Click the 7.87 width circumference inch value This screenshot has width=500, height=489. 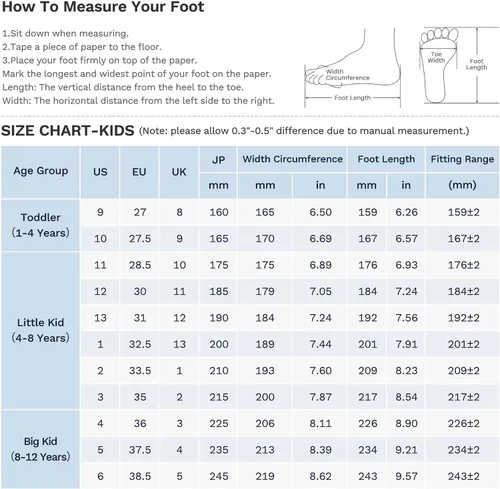(320, 397)
